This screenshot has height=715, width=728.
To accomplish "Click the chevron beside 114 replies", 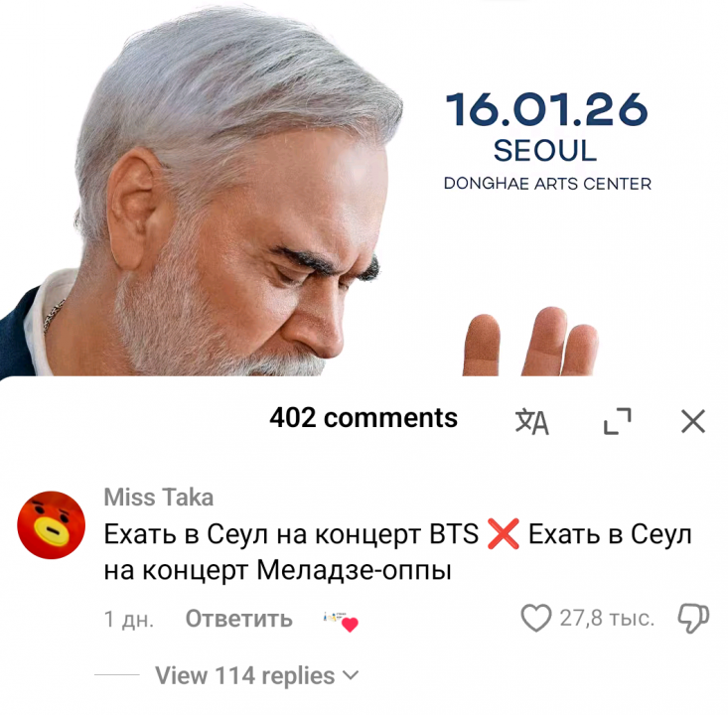I will point(353,674).
